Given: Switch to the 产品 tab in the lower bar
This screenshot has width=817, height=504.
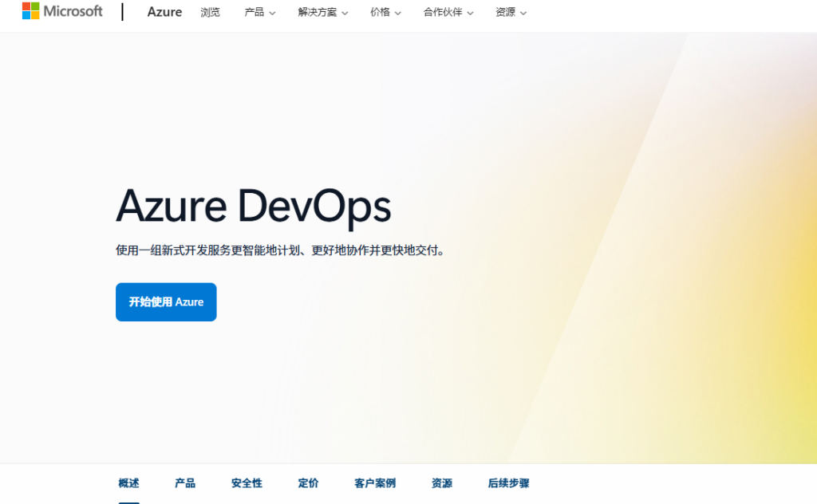Looking at the screenshot, I should point(185,483).
